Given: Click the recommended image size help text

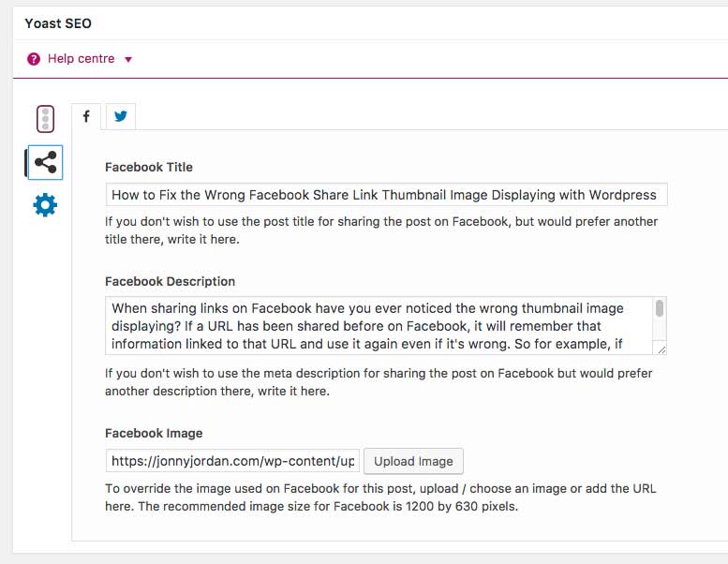Looking at the screenshot, I should pyautogui.click(x=380, y=497).
